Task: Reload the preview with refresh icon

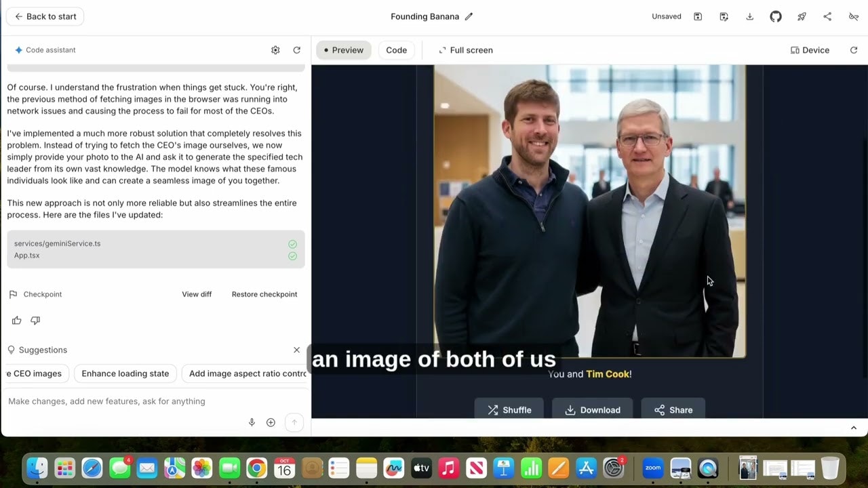Action: (x=854, y=50)
